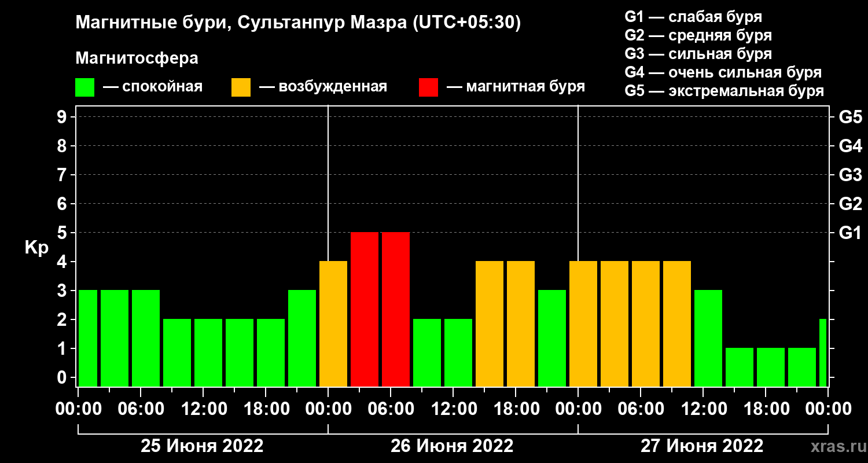
Task: Click the 18:00 tick label above 27 Июня
Action: pyautogui.click(x=766, y=409)
